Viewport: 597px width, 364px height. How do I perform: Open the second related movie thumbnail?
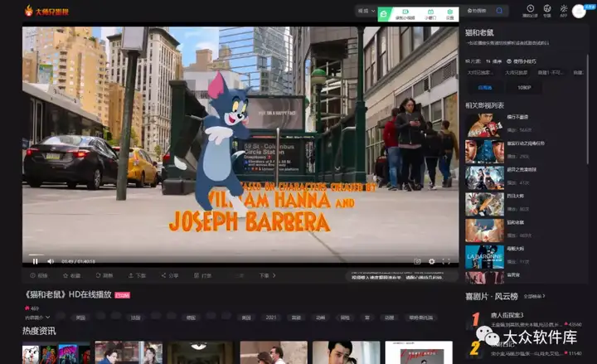[484, 151]
